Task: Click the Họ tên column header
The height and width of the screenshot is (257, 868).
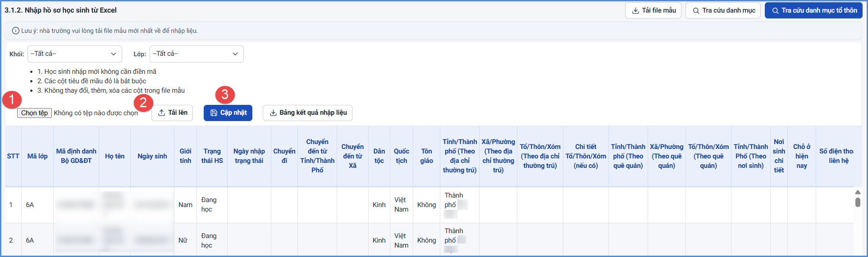Action: click(x=115, y=156)
